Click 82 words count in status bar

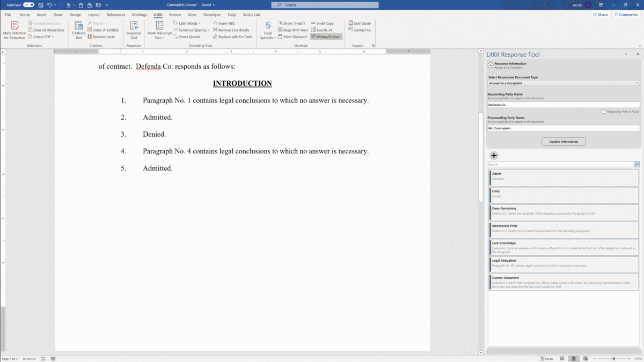tap(30, 359)
